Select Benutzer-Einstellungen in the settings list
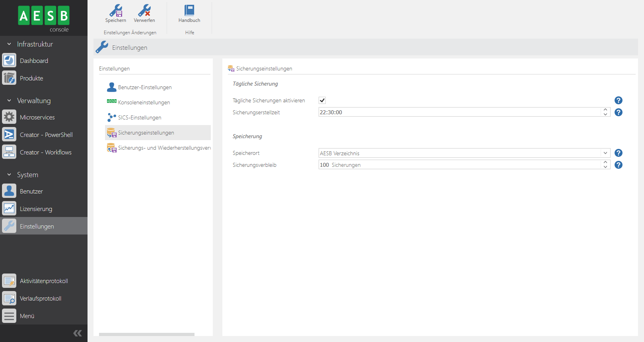The image size is (644, 342). pos(144,88)
